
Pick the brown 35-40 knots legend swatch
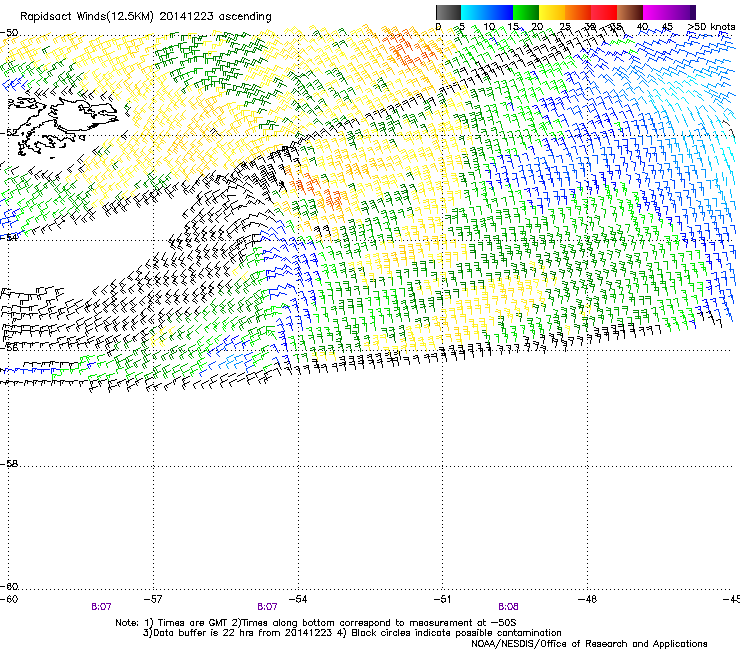click(630, 12)
